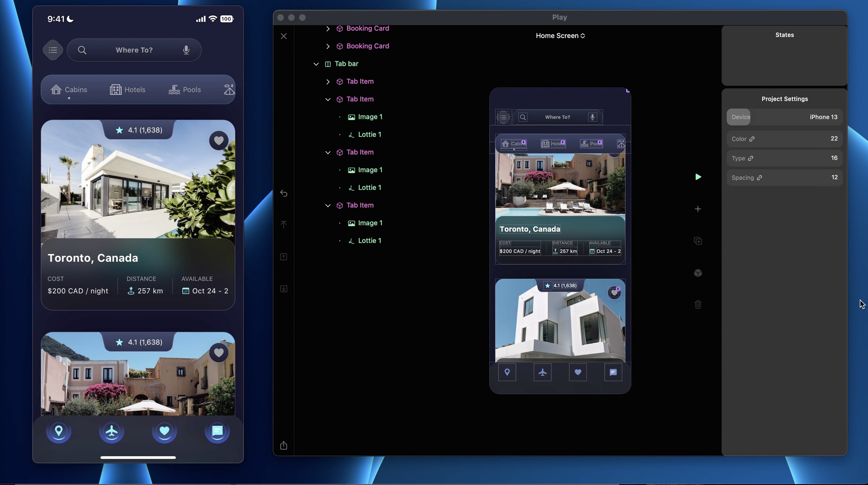Screen dimensions: 868x485
Task: Open the Color project setting row
Action: (784, 139)
